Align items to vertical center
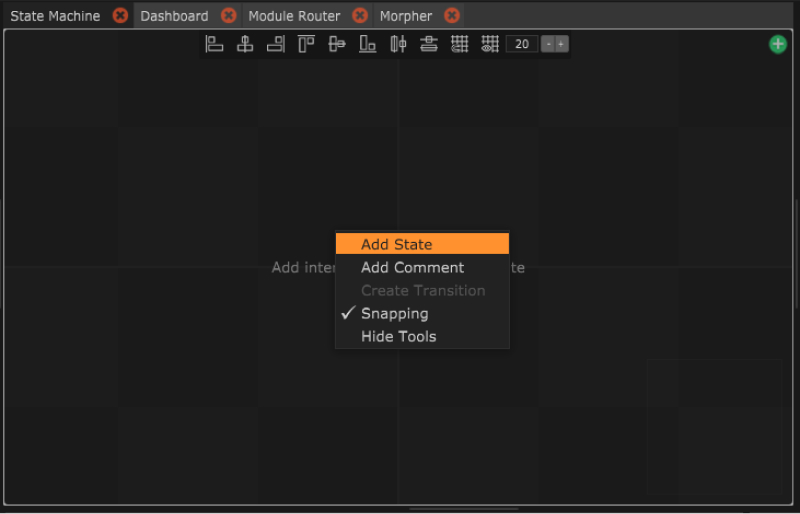The image size is (800, 514). click(x=337, y=44)
